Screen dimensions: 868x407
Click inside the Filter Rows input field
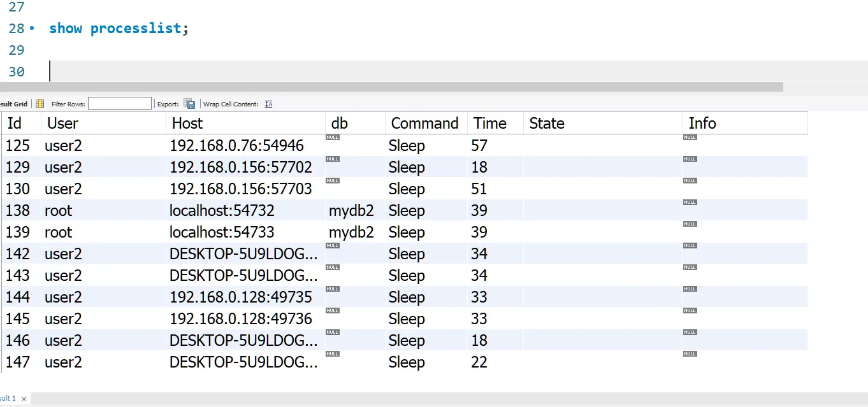(x=120, y=103)
